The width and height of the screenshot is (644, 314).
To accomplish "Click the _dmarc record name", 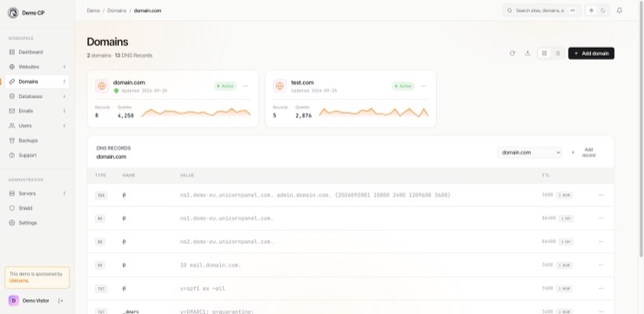I will (x=131, y=312).
